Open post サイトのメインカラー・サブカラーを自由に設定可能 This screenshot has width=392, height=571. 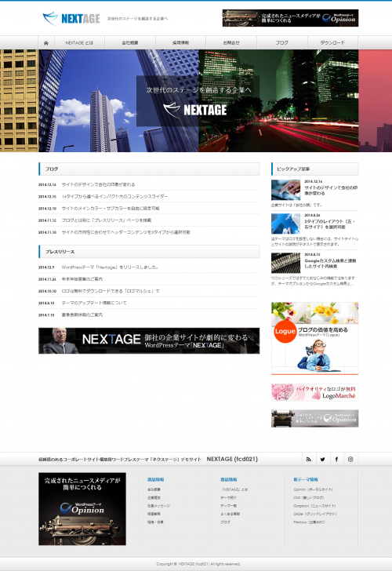pos(111,209)
